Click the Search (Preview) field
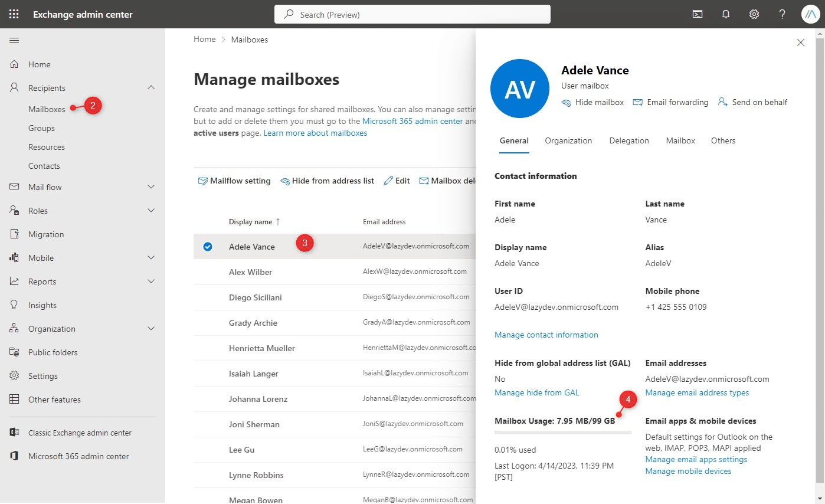 412,14
